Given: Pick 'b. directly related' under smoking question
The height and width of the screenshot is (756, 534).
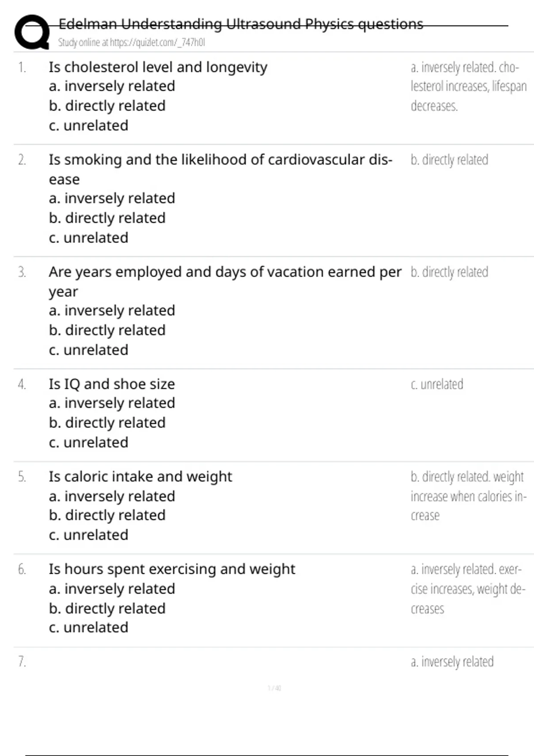Looking at the screenshot, I should pyautogui.click(x=107, y=218).
